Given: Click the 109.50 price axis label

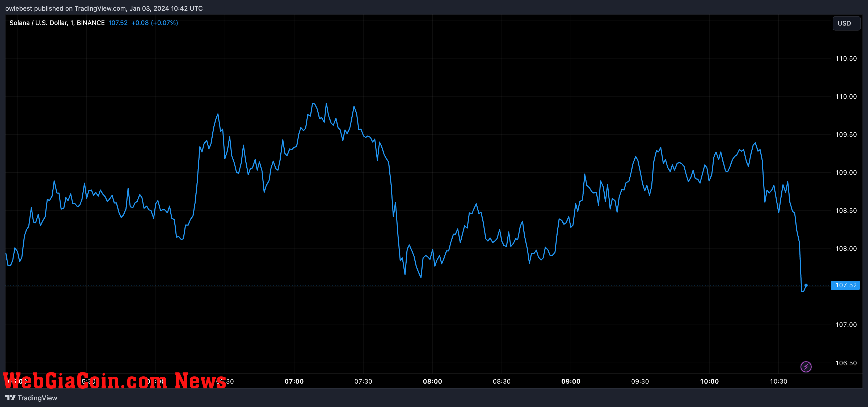Looking at the screenshot, I should [x=846, y=135].
